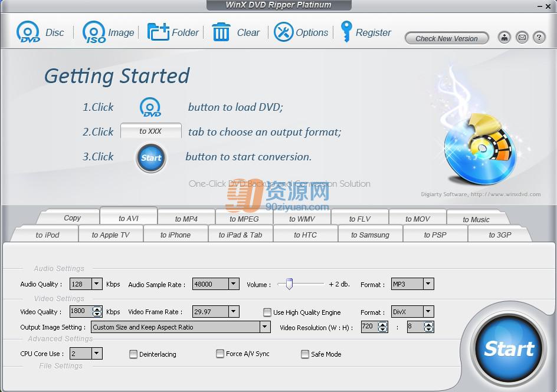
Task: Click Check New Version button
Action: [x=447, y=38]
